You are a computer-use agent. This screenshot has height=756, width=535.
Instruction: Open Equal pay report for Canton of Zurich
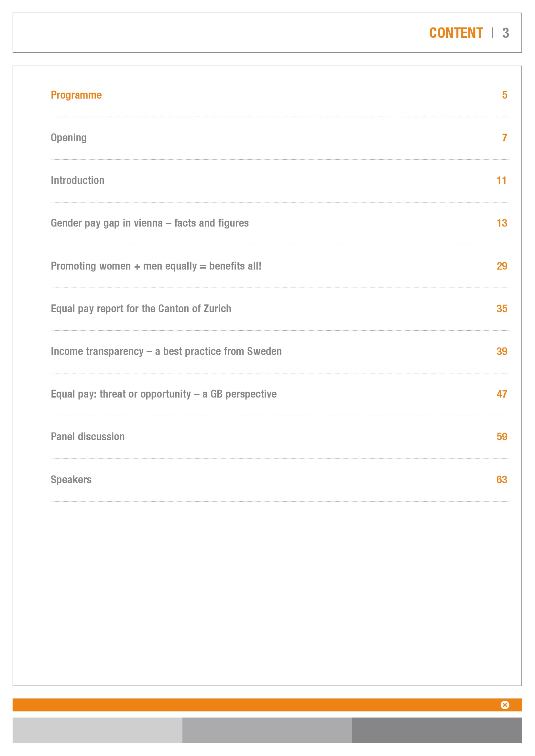pos(141,309)
